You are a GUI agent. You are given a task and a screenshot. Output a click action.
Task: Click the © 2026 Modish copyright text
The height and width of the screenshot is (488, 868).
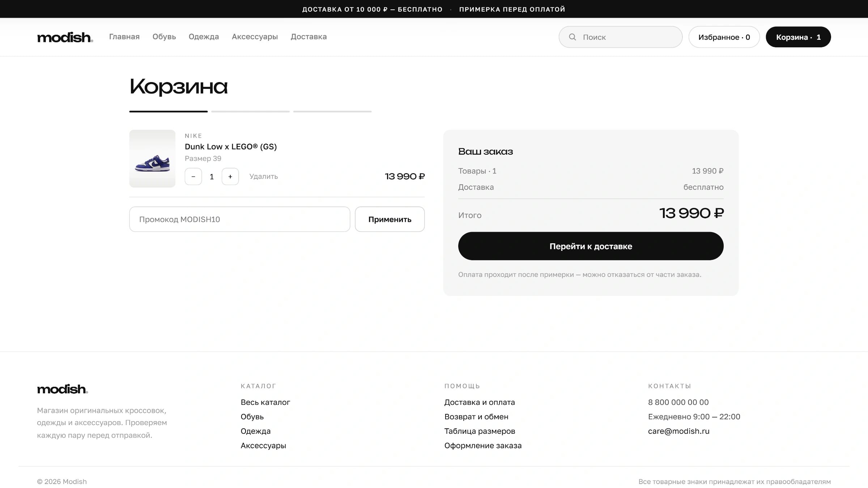pyautogui.click(x=62, y=482)
